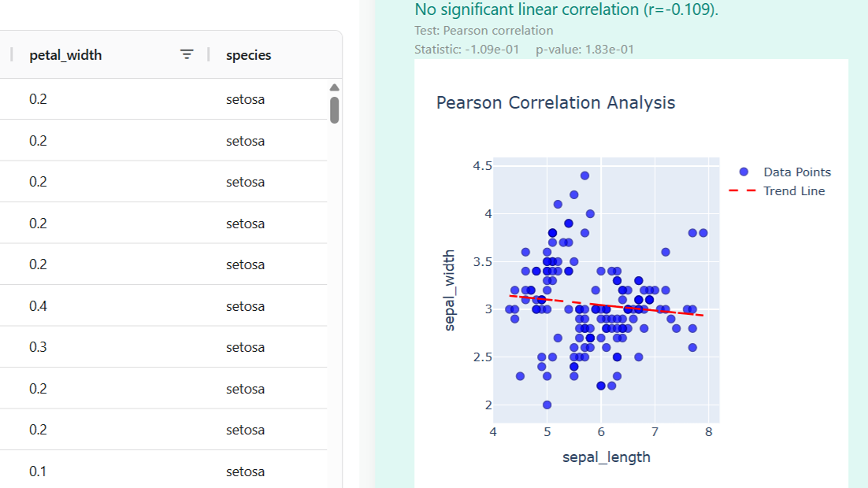Screen dimensions: 868x488
Task: Click the table's vertical scrollbar thumb
Action: pyautogui.click(x=334, y=110)
